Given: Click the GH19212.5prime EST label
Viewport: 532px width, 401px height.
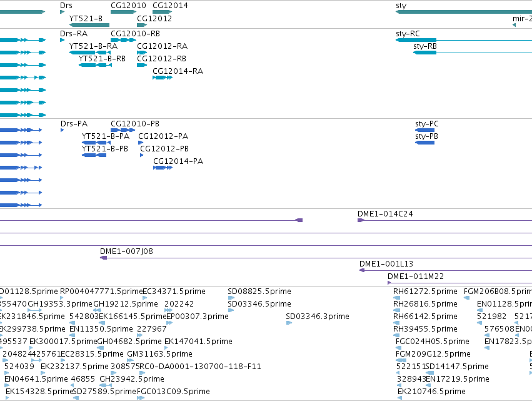Looking at the screenshot, I should 126,304.
